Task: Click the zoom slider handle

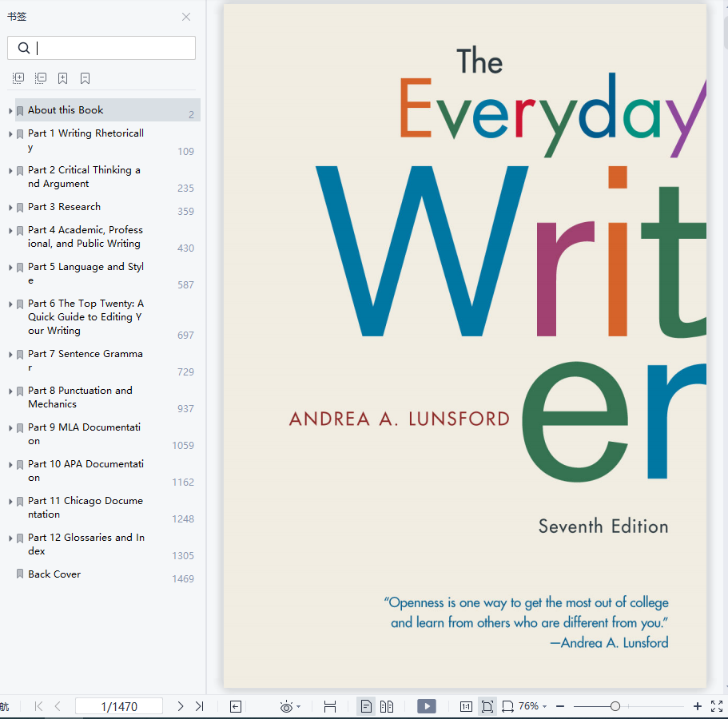Action: (615, 706)
